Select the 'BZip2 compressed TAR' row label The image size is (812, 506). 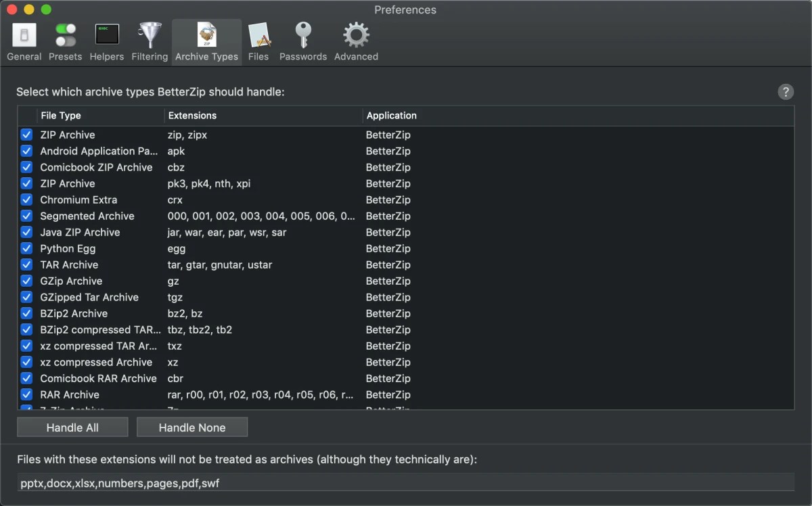(99, 329)
